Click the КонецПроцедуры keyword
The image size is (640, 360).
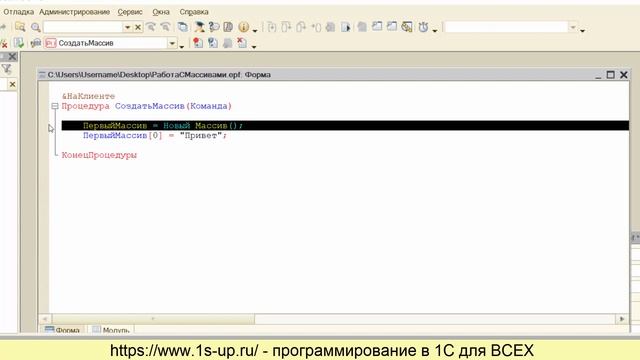pyautogui.click(x=99, y=155)
